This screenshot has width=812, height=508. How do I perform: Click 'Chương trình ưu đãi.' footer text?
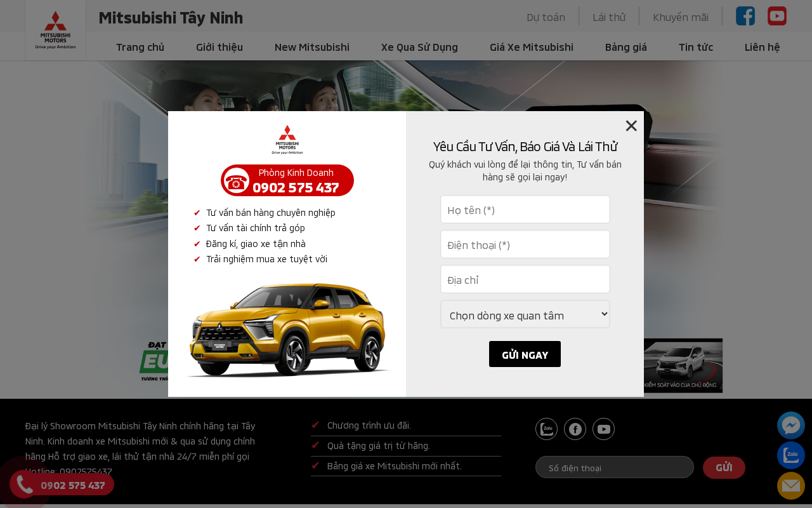(x=369, y=425)
